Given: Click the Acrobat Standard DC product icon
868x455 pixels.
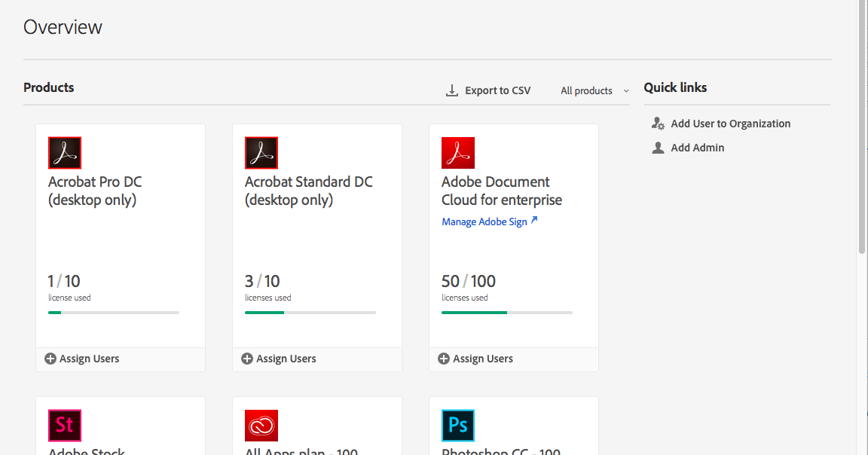Looking at the screenshot, I should [261, 153].
